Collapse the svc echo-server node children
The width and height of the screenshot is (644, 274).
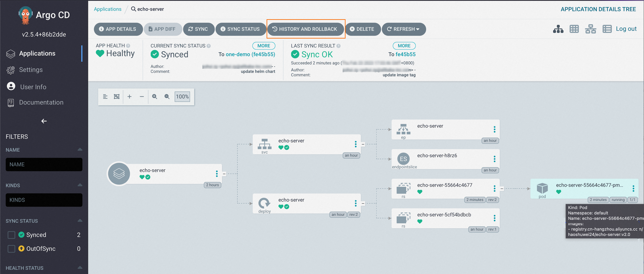[x=363, y=144]
